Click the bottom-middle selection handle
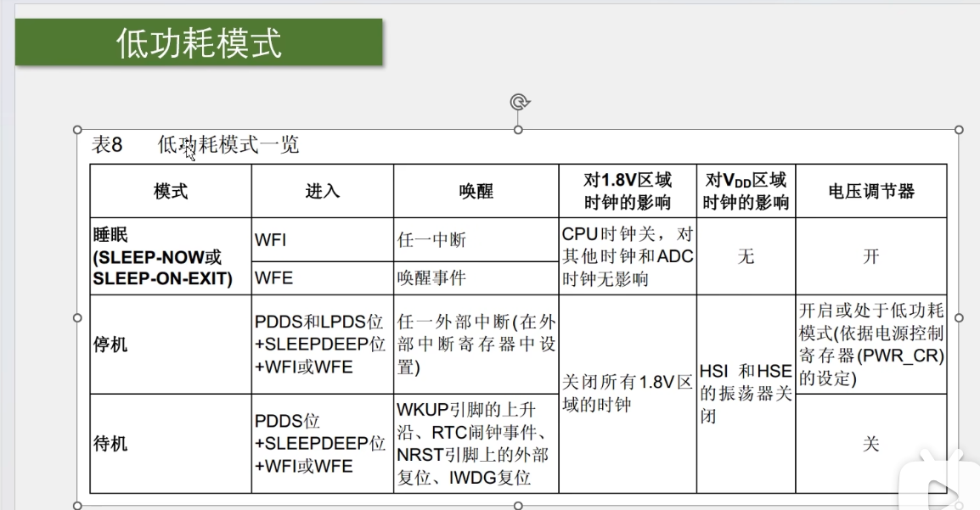 coord(518,506)
